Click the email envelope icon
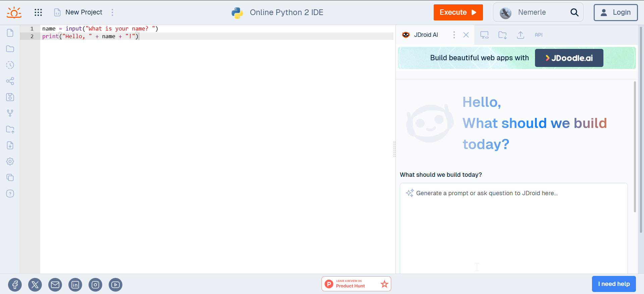The width and height of the screenshot is (644, 294). 55,285
